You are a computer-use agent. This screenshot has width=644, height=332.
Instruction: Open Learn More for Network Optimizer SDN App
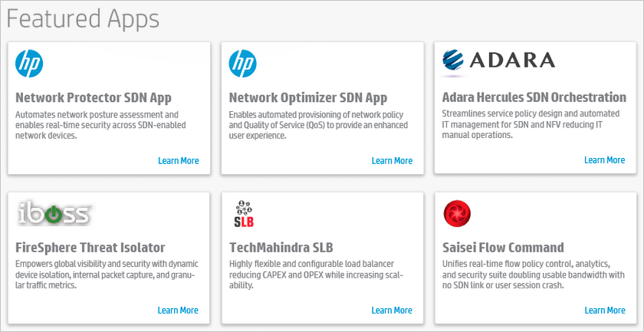(x=392, y=161)
